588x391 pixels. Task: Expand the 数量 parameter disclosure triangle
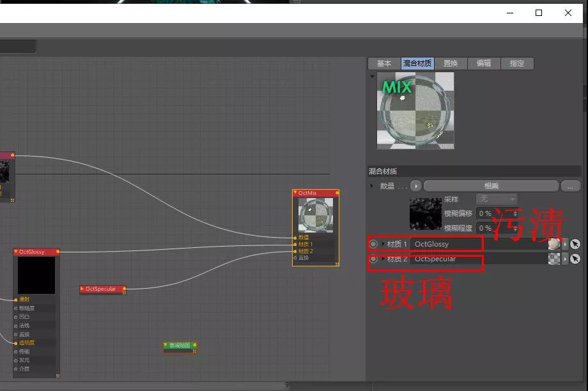click(373, 186)
